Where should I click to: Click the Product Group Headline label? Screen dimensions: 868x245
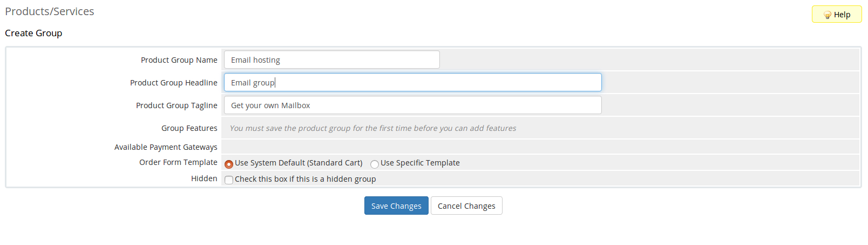173,83
